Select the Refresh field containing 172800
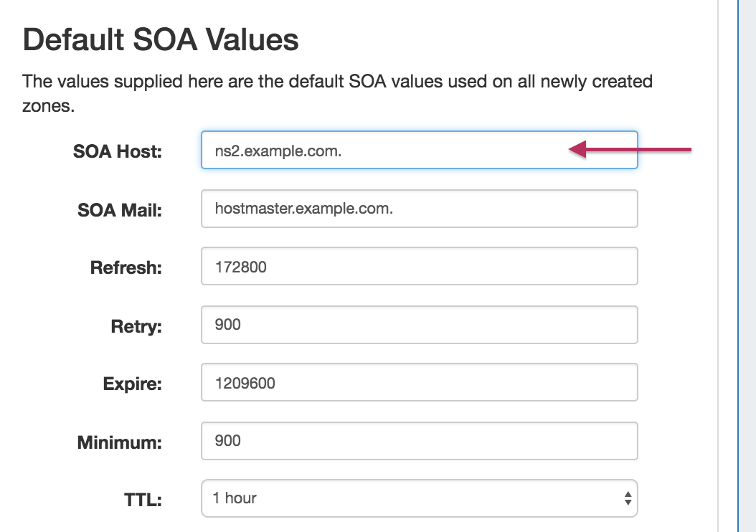 pos(420,266)
